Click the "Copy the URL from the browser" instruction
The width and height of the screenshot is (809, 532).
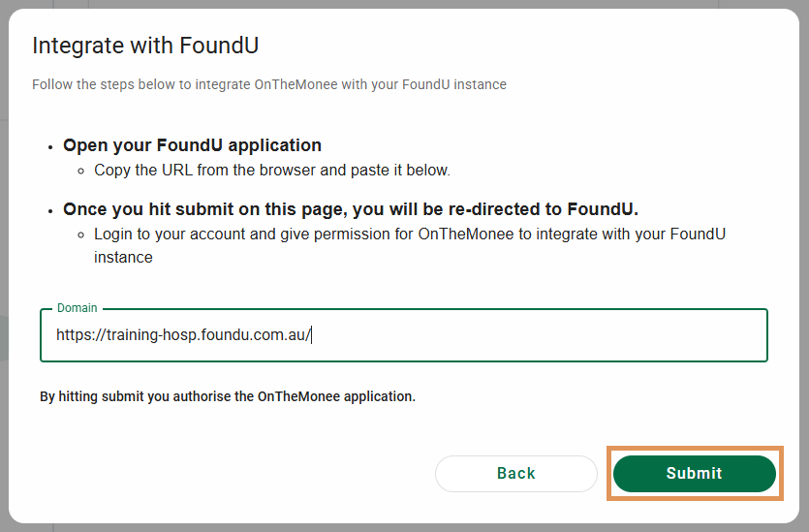(271, 171)
